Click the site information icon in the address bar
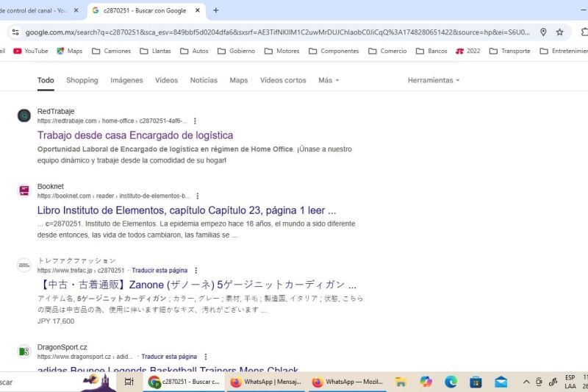588x392 pixels. (15, 32)
